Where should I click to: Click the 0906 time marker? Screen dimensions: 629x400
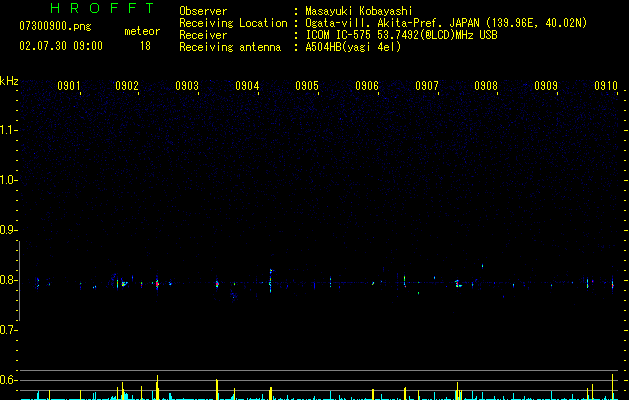367,86
